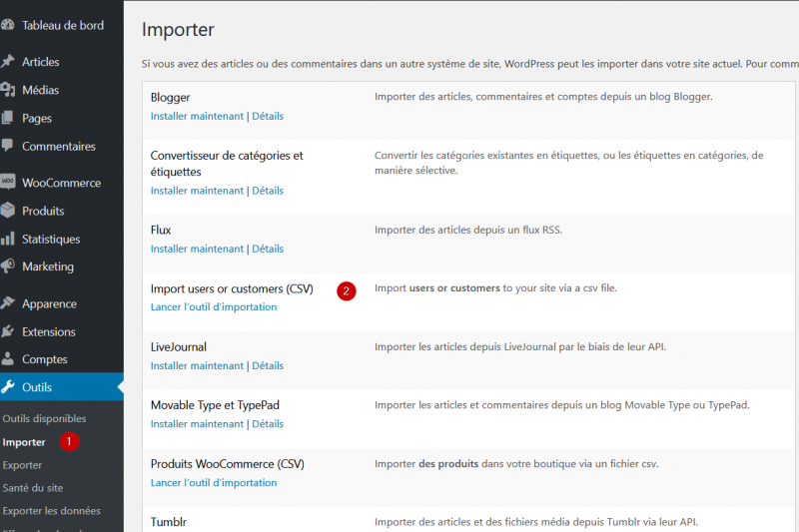This screenshot has height=532, width=799.
Task: Click the Statistiques bar chart icon
Action: (x=7, y=239)
